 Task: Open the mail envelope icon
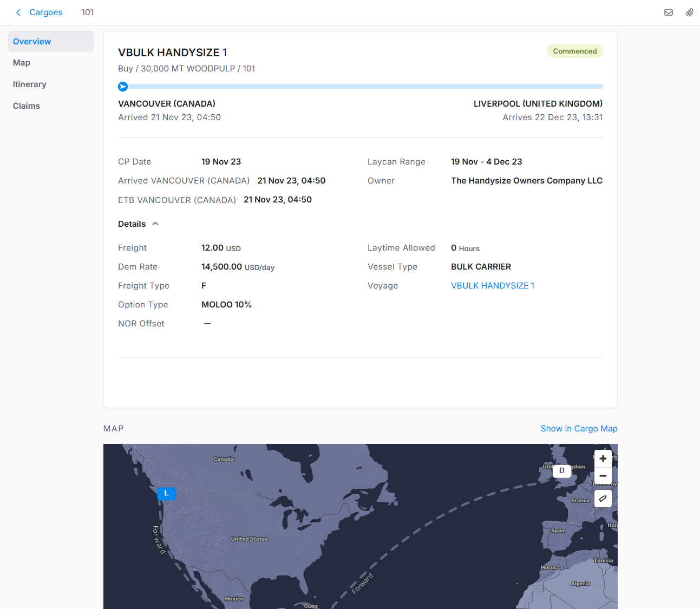click(x=669, y=12)
